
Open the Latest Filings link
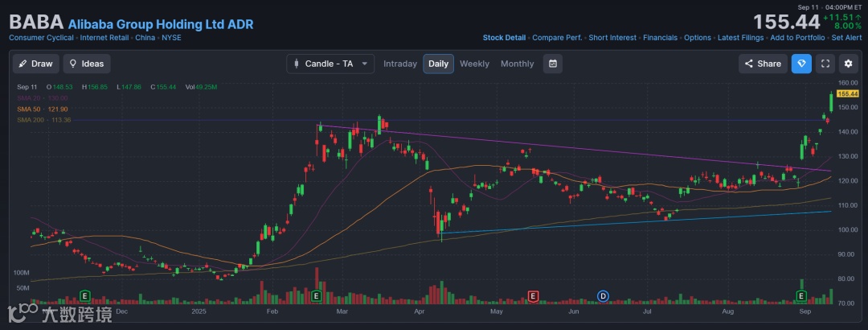tap(739, 38)
